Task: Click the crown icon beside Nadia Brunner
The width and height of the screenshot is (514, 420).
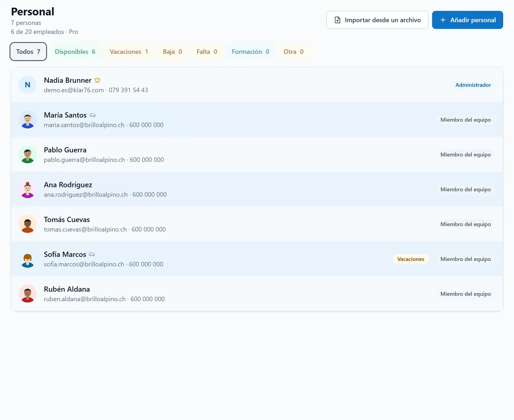Action: [97, 80]
